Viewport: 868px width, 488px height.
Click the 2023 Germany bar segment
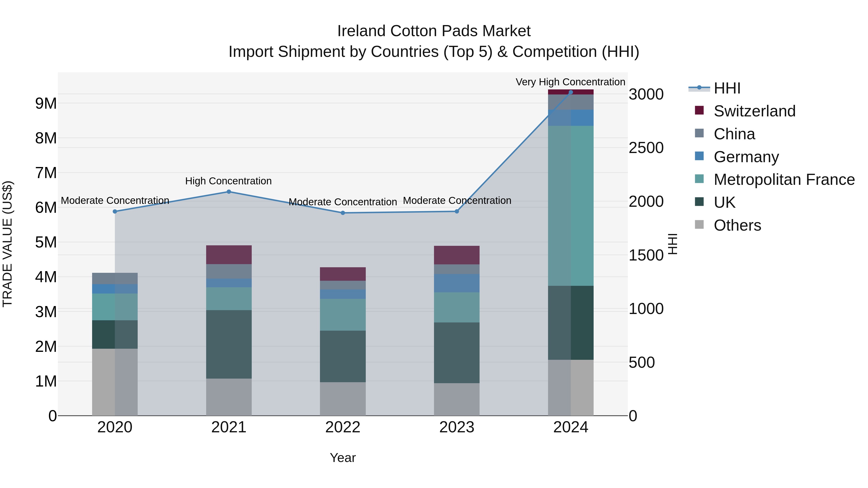(457, 283)
